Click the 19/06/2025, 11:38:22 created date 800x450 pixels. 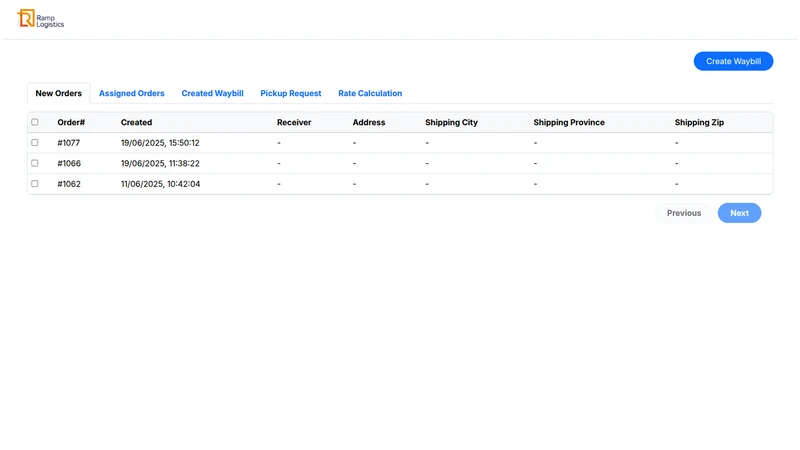coord(160,163)
